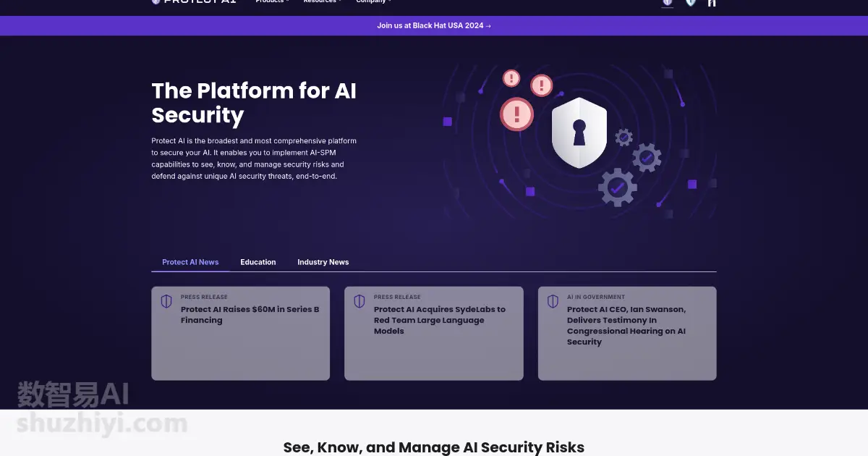The height and width of the screenshot is (456, 868).
Task: Click the shield icon on the Congressional Hearing card
Action: pos(553,301)
